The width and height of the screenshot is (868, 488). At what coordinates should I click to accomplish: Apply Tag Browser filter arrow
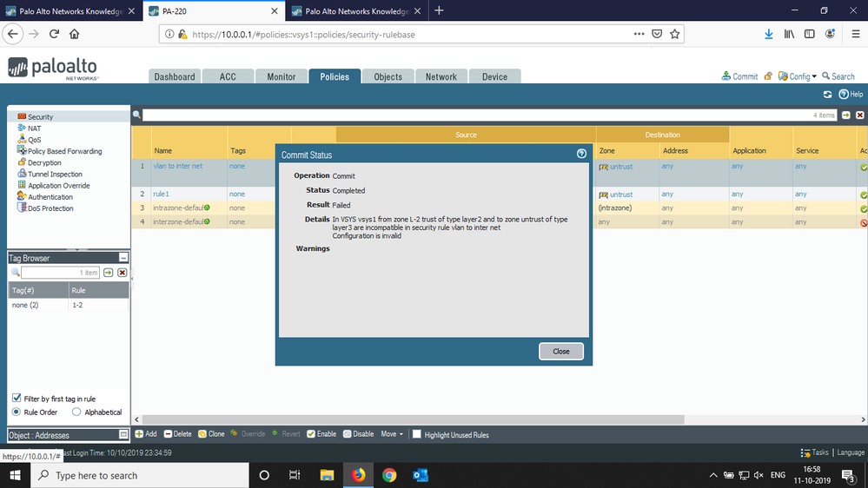point(108,272)
